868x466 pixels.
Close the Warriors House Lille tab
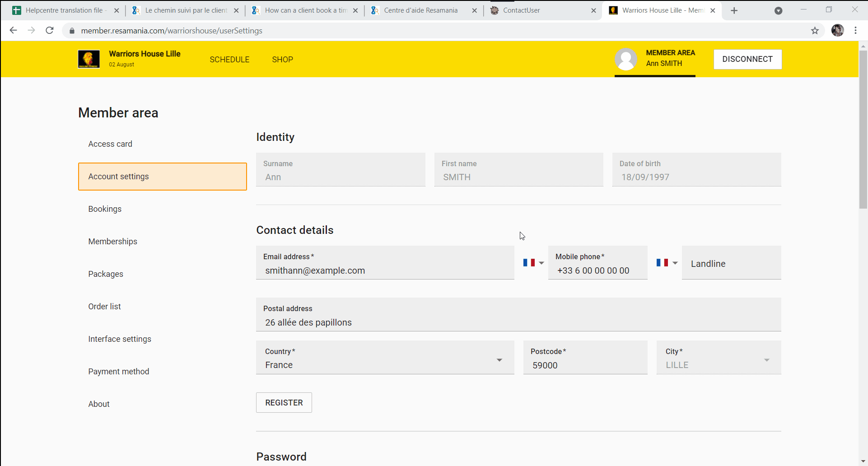click(x=713, y=10)
